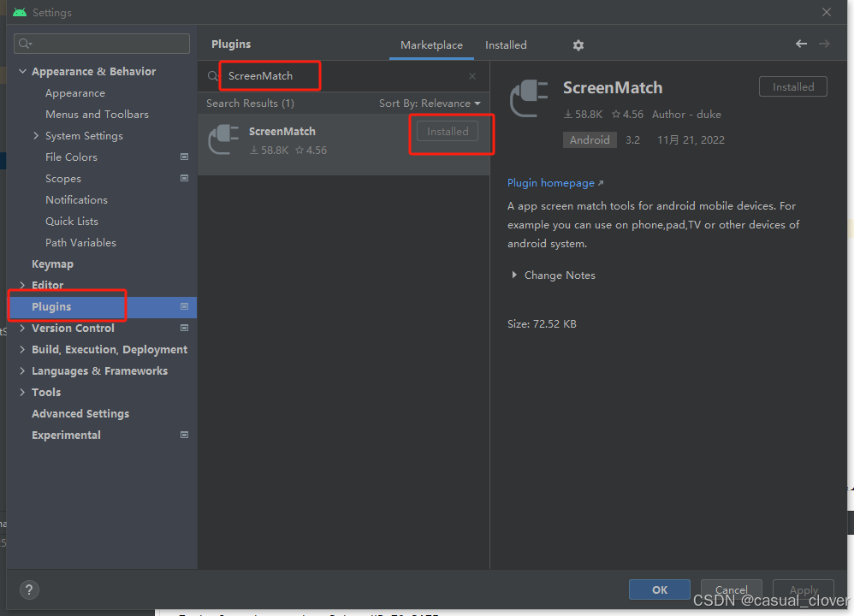Click Installed button in plugin details header
The width and height of the screenshot is (854, 616).
click(793, 86)
